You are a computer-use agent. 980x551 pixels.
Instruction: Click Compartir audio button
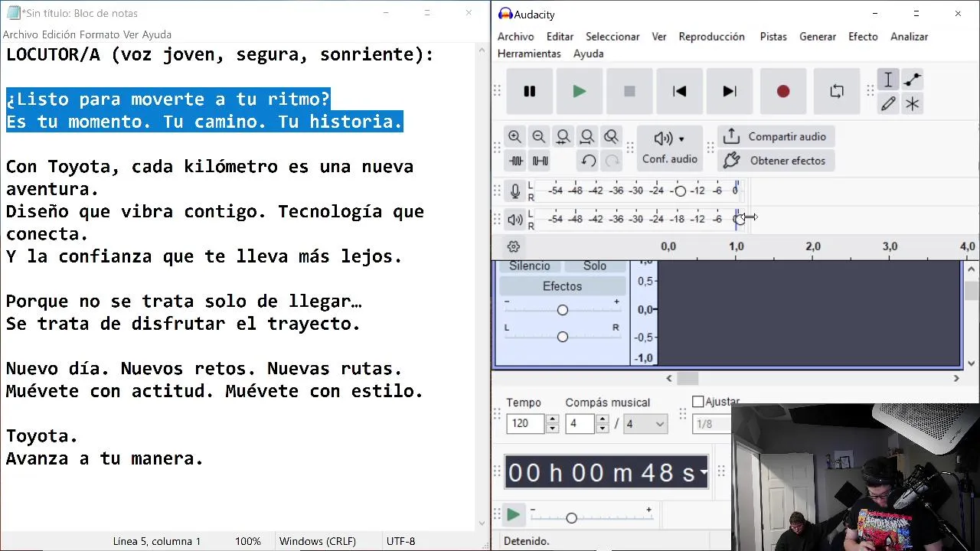point(776,137)
